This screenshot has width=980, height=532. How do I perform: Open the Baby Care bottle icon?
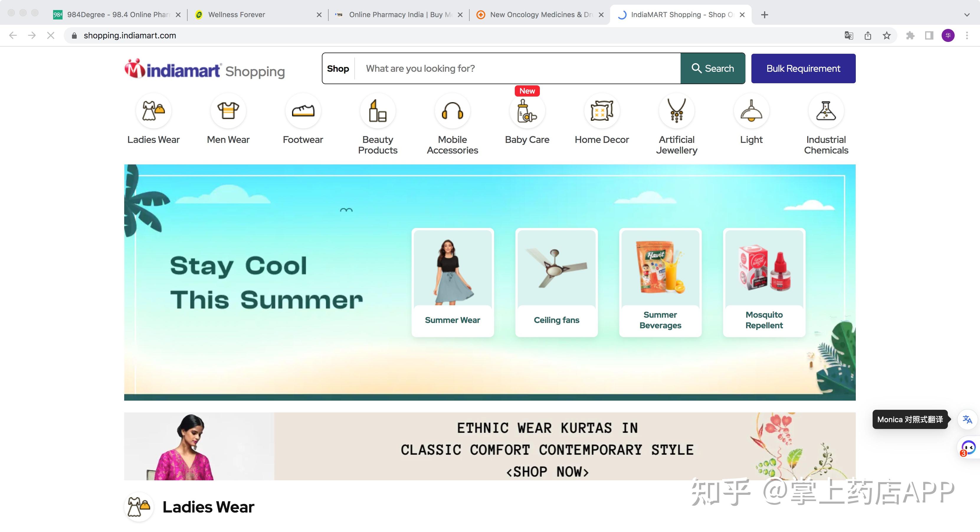(527, 111)
